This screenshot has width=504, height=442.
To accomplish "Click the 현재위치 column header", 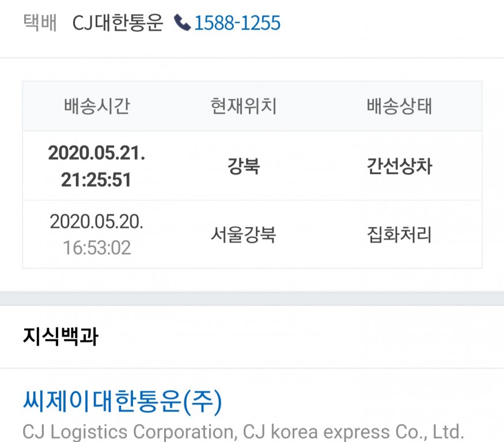I will tap(244, 107).
